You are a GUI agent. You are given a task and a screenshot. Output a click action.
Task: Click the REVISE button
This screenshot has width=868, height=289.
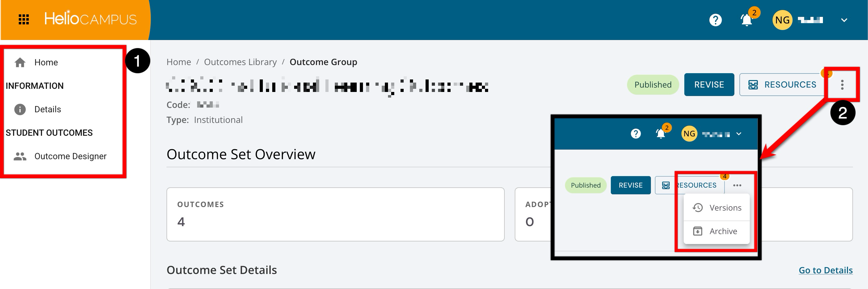709,84
